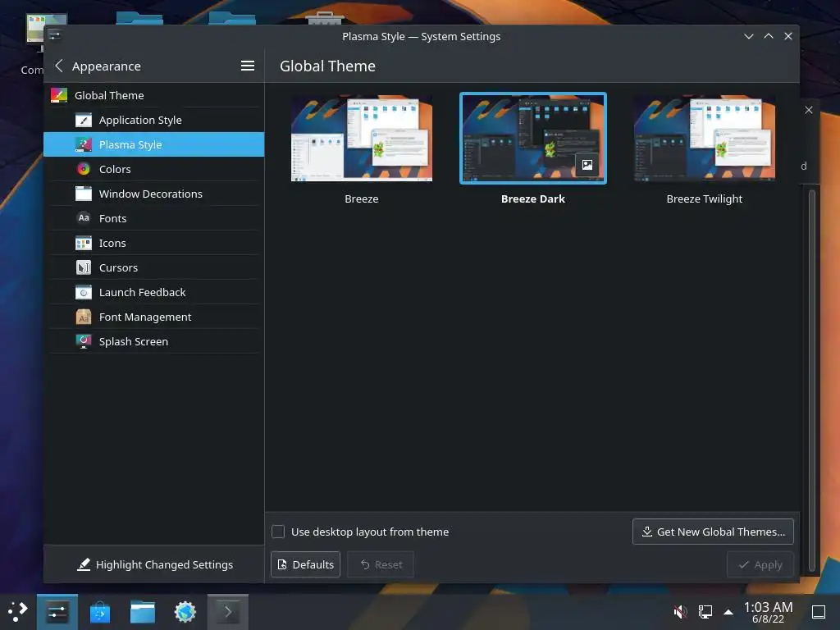The height and width of the screenshot is (630, 840).
Task: Click Get New Global Themes button
Action: [x=713, y=532]
